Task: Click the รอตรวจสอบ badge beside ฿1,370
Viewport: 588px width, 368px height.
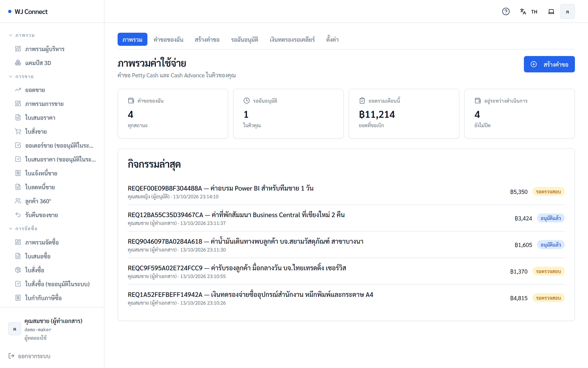Action: [x=548, y=271]
